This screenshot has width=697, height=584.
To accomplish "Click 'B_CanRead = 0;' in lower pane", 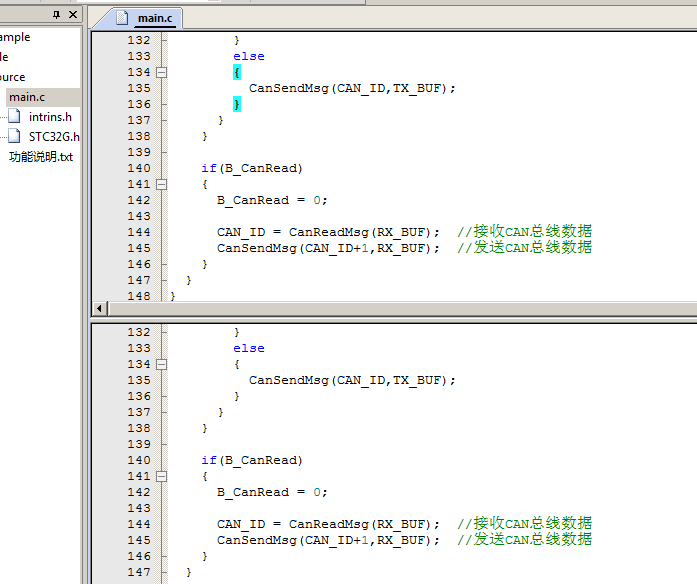I will pos(272,492).
